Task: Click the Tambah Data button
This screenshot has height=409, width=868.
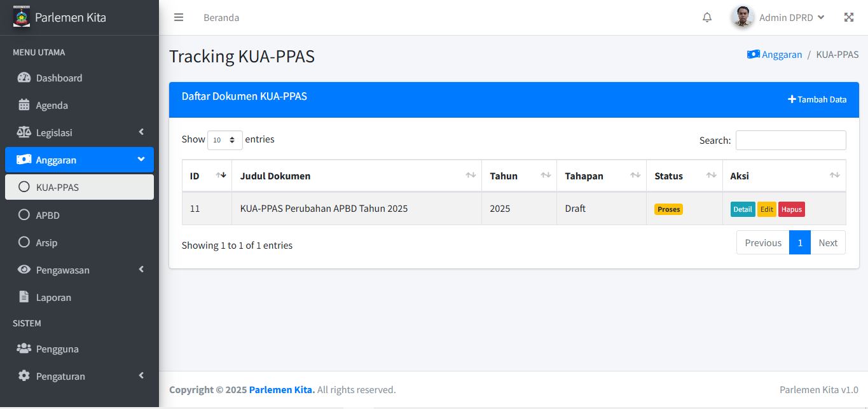Action: pos(817,99)
